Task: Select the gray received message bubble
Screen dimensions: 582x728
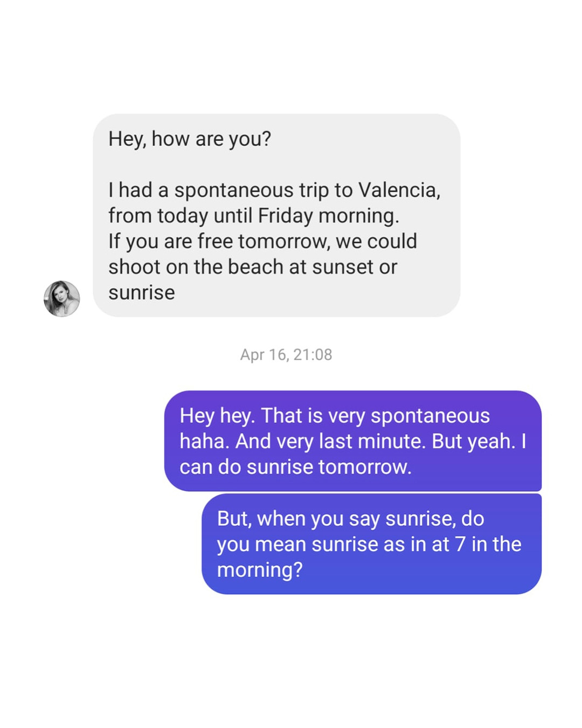Action: [276, 215]
